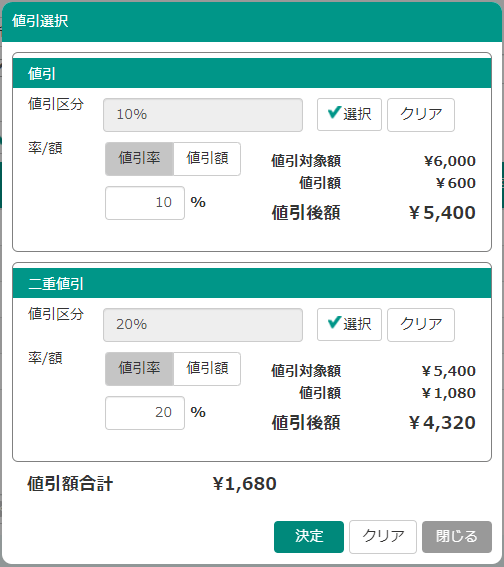Screen dimensions: 504x567
Task: Click the 値引 section header bar
Action: tap(252, 73)
